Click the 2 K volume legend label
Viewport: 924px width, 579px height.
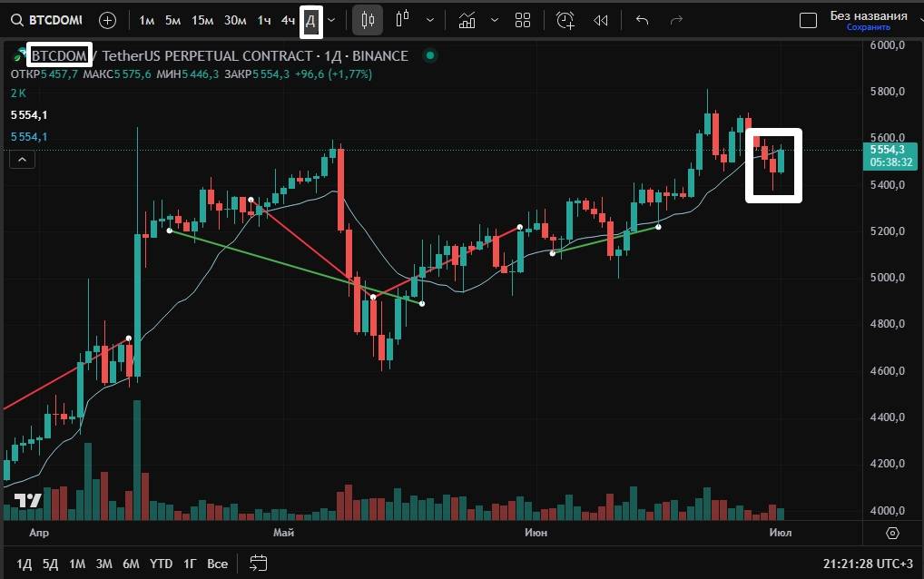(x=18, y=93)
